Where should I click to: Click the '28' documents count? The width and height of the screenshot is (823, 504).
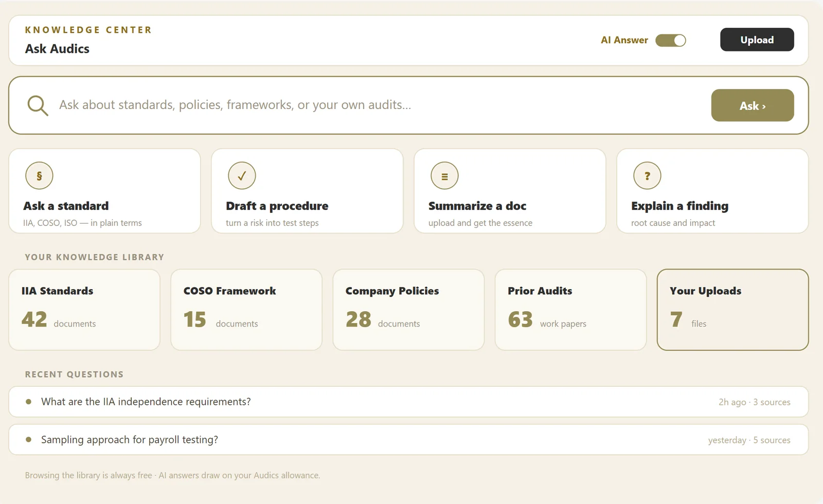[358, 319]
